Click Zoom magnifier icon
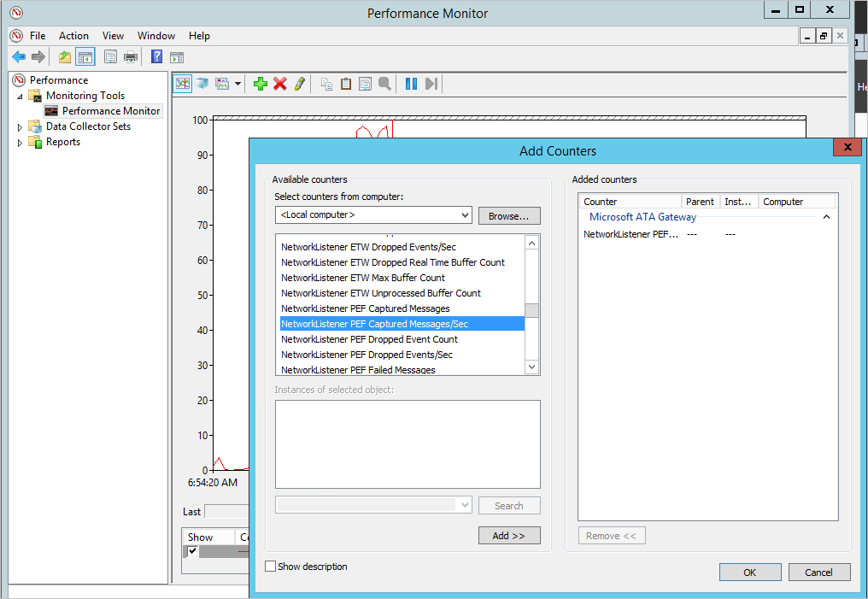This screenshot has width=868, height=599. [384, 84]
